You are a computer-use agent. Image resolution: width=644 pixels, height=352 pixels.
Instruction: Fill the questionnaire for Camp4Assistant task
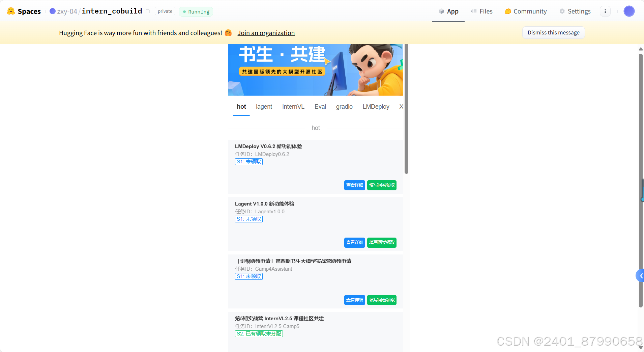click(x=382, y=300)
